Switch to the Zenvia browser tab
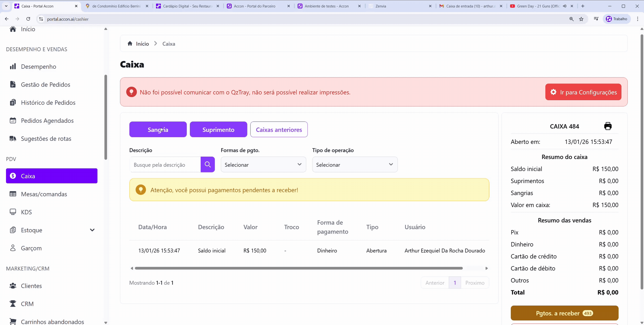Viewport: 644px width, 325px height. [x=380, y=6]
